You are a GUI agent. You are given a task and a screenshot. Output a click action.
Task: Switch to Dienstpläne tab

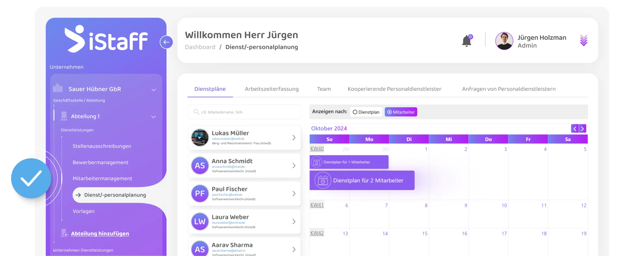click(210, 89)
